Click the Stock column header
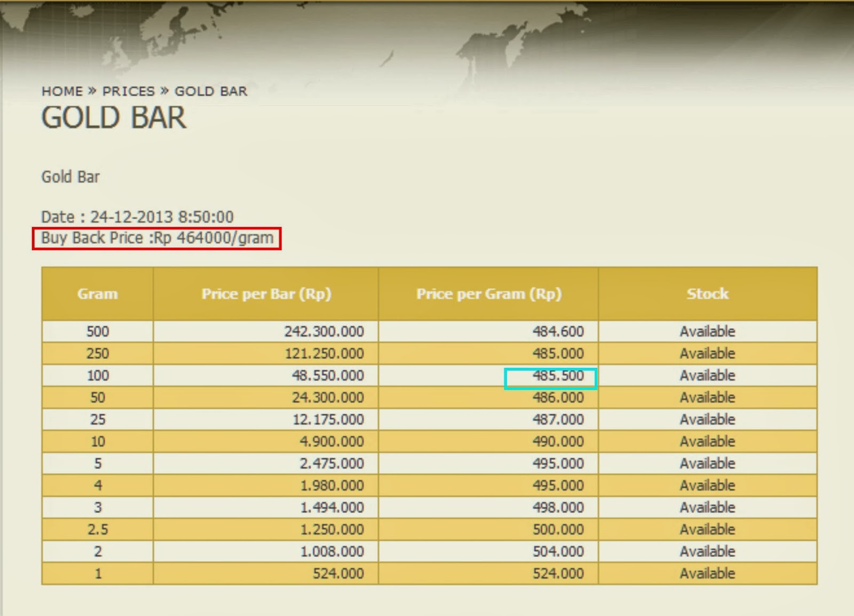The width and height of the screenshot is (854, 616). point(708,294)
